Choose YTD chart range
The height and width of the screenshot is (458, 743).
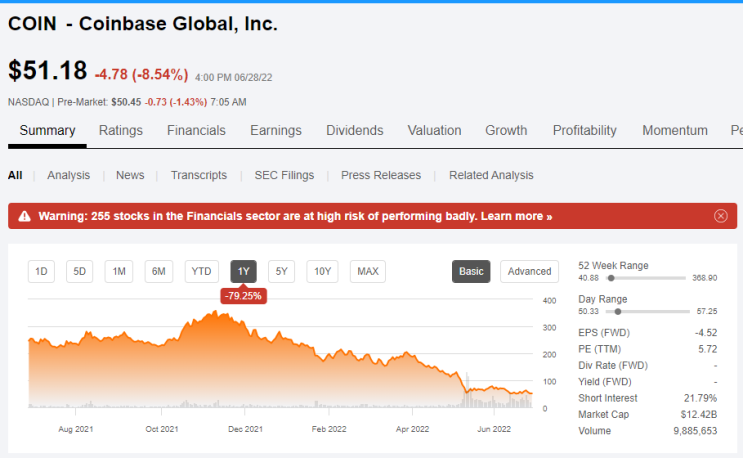[201, 271]
